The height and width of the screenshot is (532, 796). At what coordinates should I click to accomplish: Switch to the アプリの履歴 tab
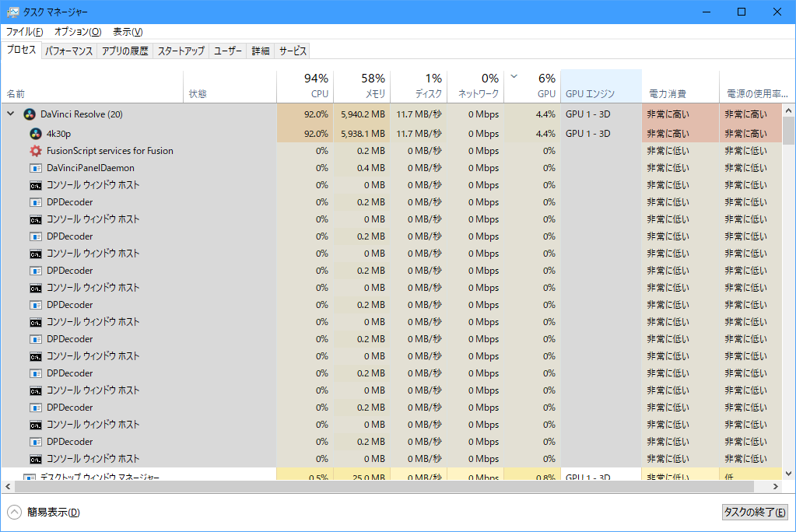124,51
